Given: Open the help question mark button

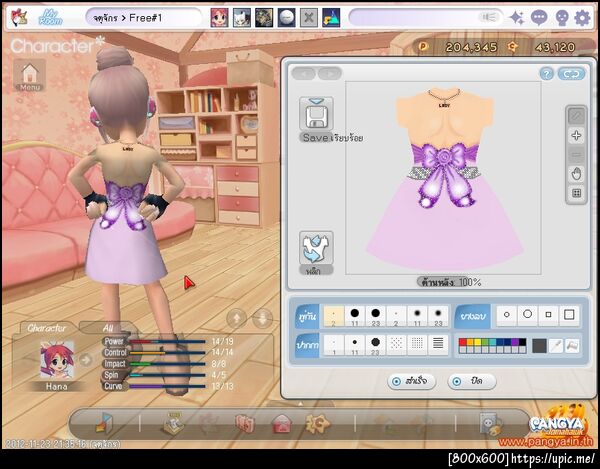Looking at the screenshot, I should [x=546, y=74].
